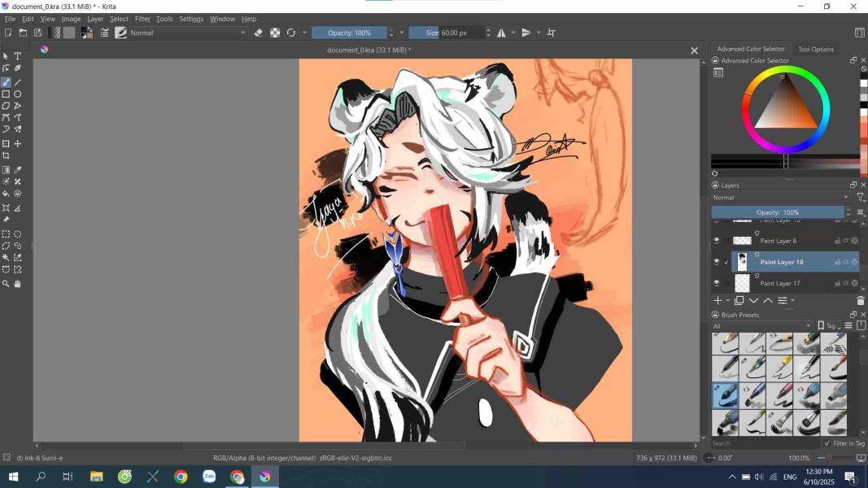Select Paint Layer 17 row

(796, 283)
